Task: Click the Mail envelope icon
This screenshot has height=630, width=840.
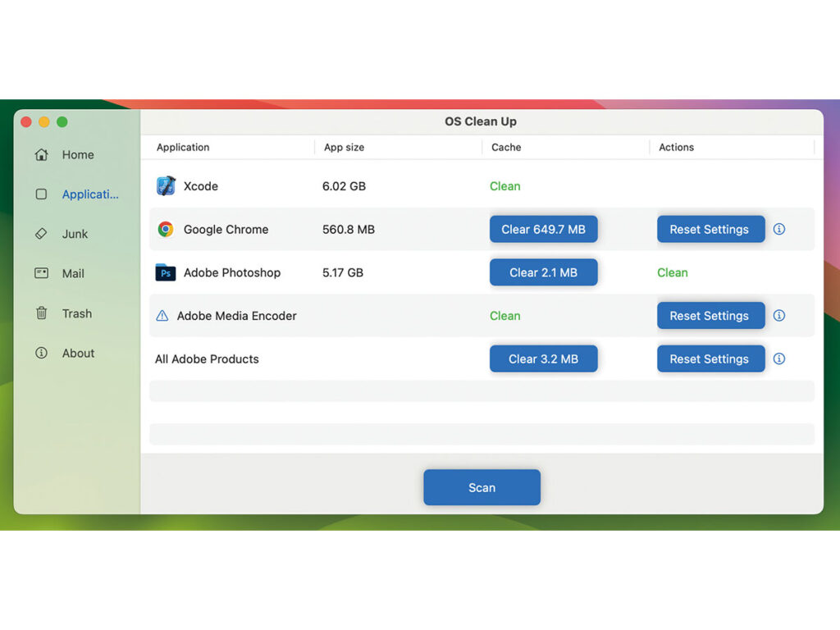Action: pos(41,273)
